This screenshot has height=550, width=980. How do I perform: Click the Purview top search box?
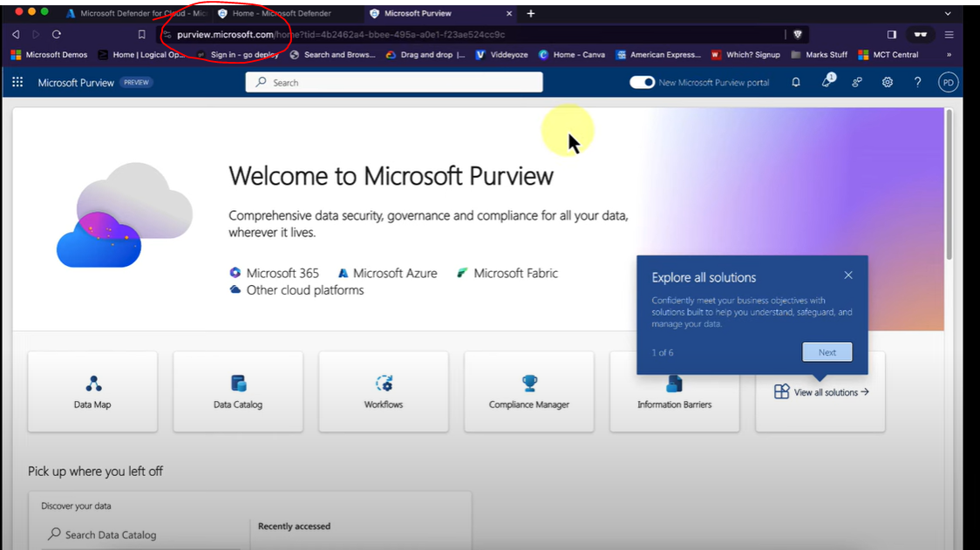click(x=394, y=82)
